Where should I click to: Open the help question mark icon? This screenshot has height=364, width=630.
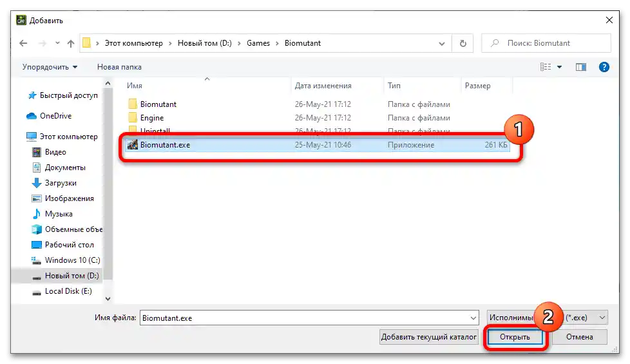coord(604,67)
